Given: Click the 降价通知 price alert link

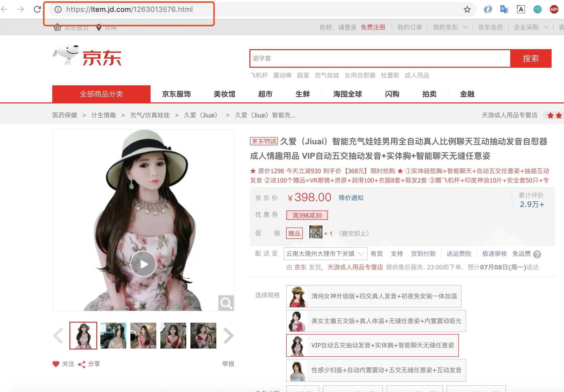Looking at the screenshot, I should [351, 198].
